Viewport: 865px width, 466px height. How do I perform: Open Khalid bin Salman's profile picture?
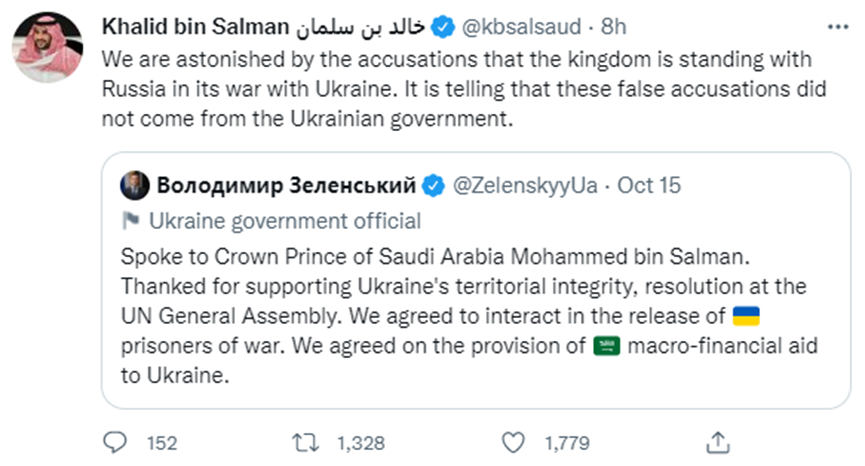coord(48,46)
